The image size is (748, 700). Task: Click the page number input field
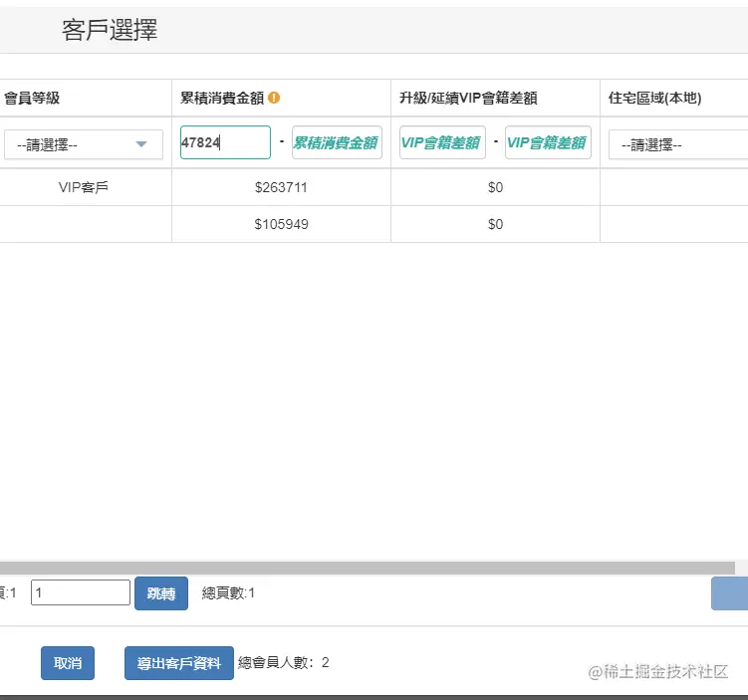click(80, 592)
